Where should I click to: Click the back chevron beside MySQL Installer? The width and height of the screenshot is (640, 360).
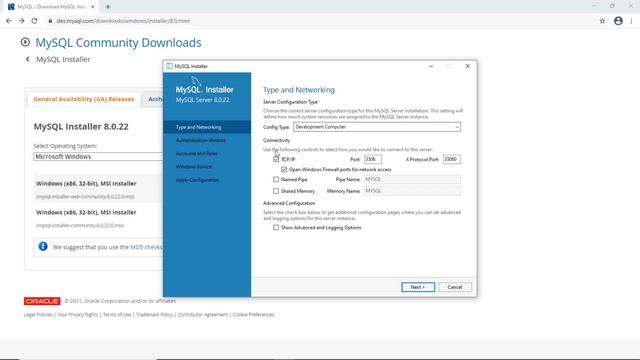(x=27, y=59)
